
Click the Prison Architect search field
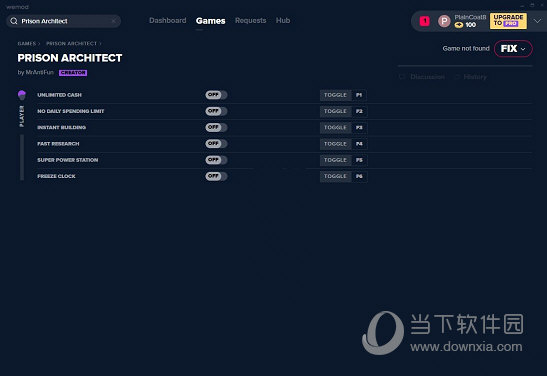[x=63, y=21]
